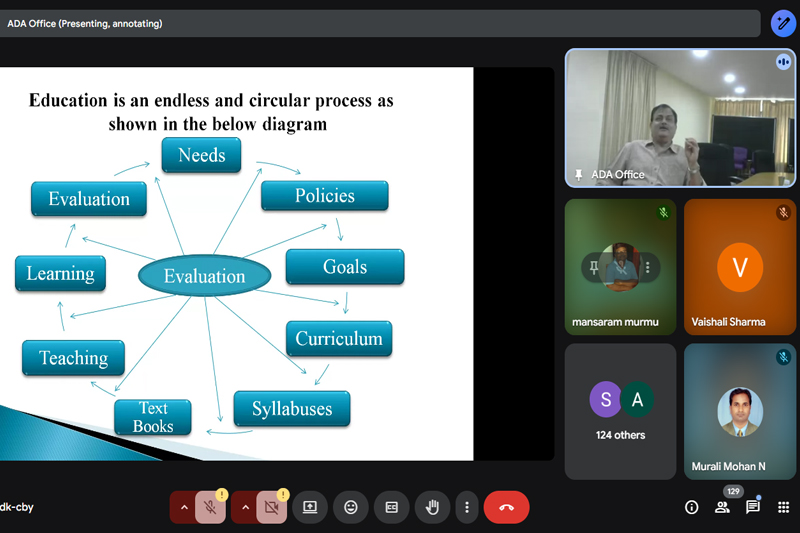Open meeting details info icon
This screenshot has height=533, width=800.
[691, 507]
